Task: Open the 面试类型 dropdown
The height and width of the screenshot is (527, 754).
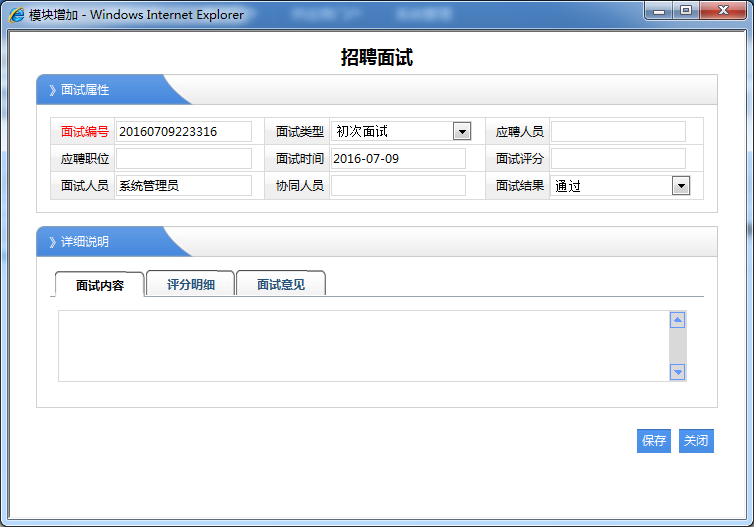Action: [461, 132]
